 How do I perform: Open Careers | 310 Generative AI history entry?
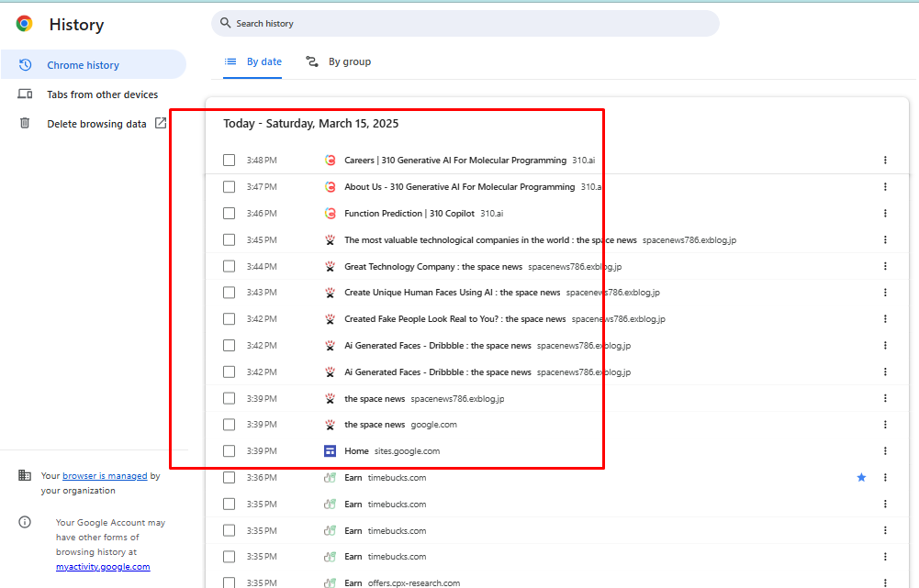455,160
